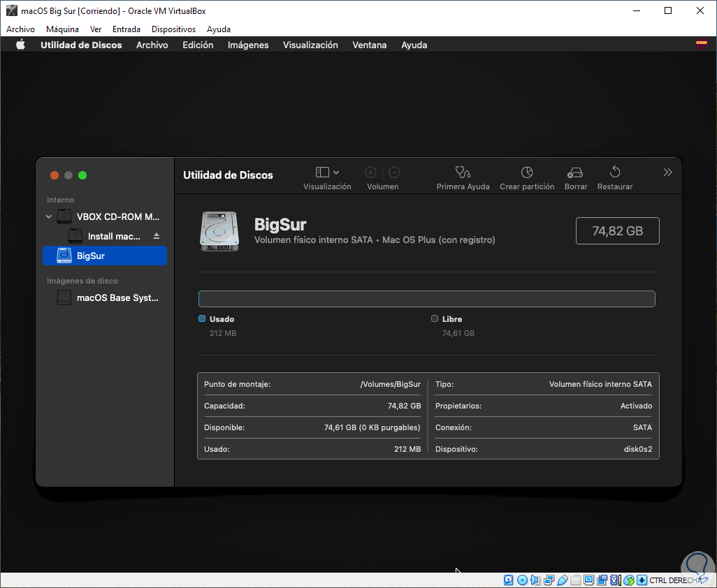Open the Edición menu

[x=198, y=45]
